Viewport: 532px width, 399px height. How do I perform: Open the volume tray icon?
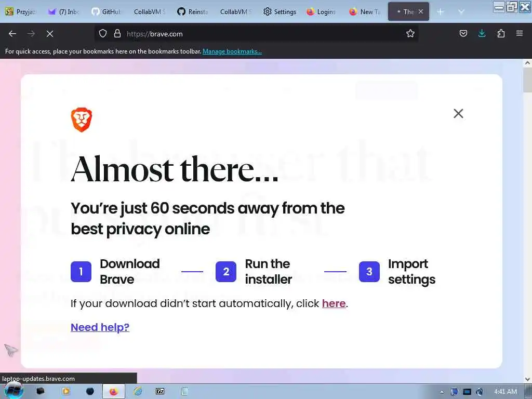coord(480,392)
